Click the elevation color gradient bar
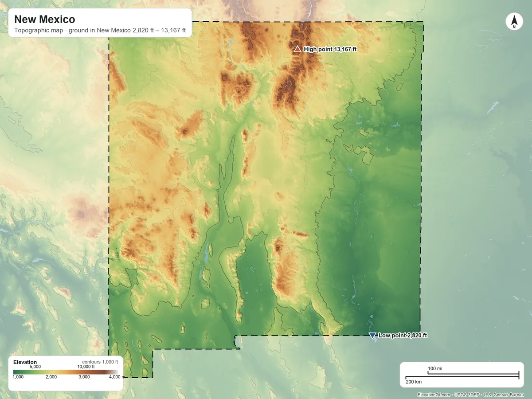Image resolution: width=532 pixels, height=399 pixels. pyautogui.click(x=66, y=372)
